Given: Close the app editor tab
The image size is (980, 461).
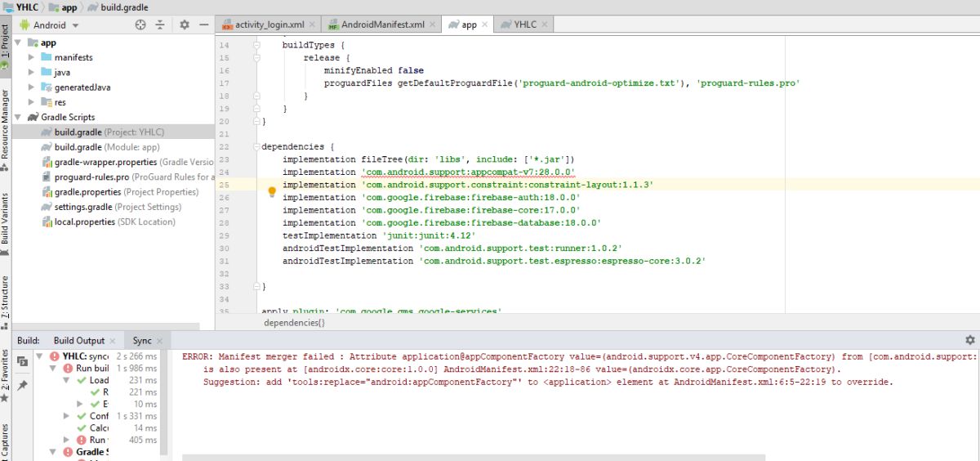Looking at the screenshot, I should tap(484, 25).
